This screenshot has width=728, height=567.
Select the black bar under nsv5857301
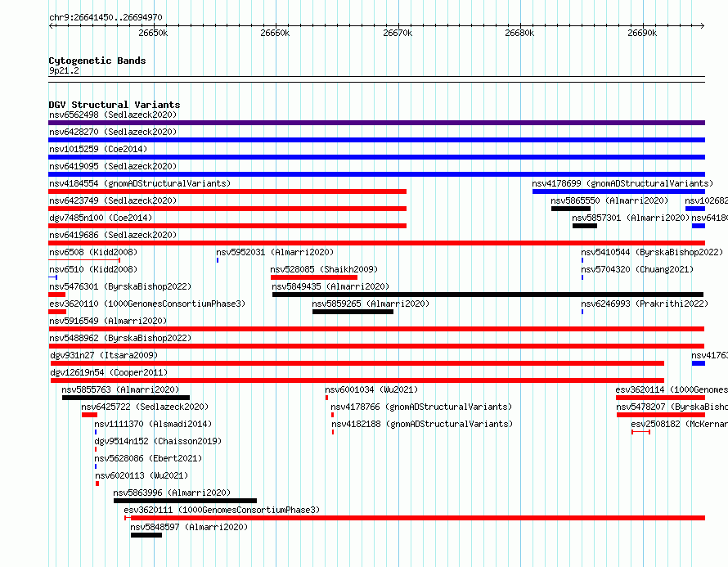[x=585, y=226]
